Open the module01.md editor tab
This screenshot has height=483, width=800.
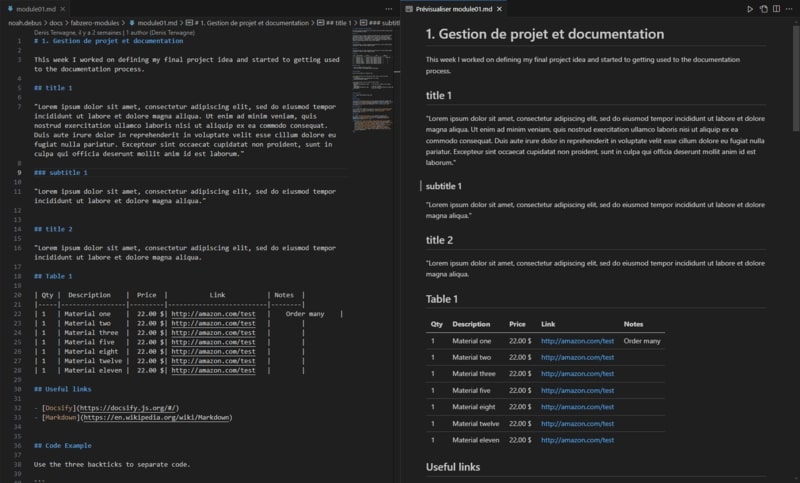(35, 9)
